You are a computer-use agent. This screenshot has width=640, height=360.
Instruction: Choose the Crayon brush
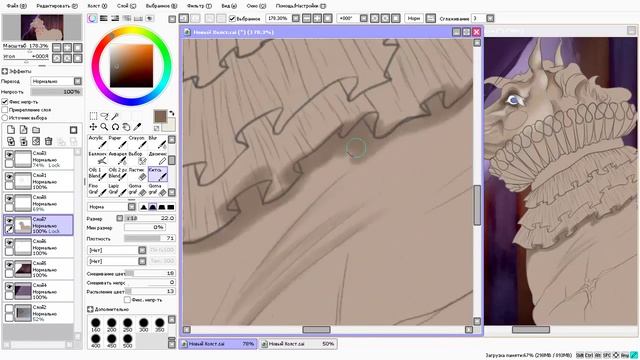pos(137,142)
